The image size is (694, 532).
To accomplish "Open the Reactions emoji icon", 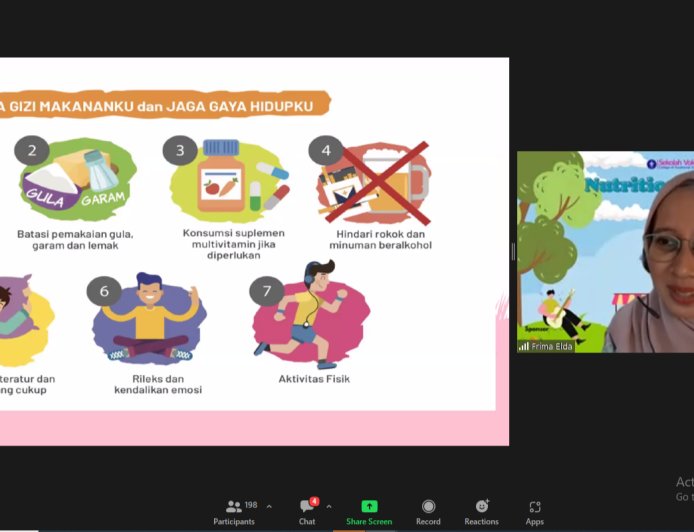I will click(x=482, y=506).
